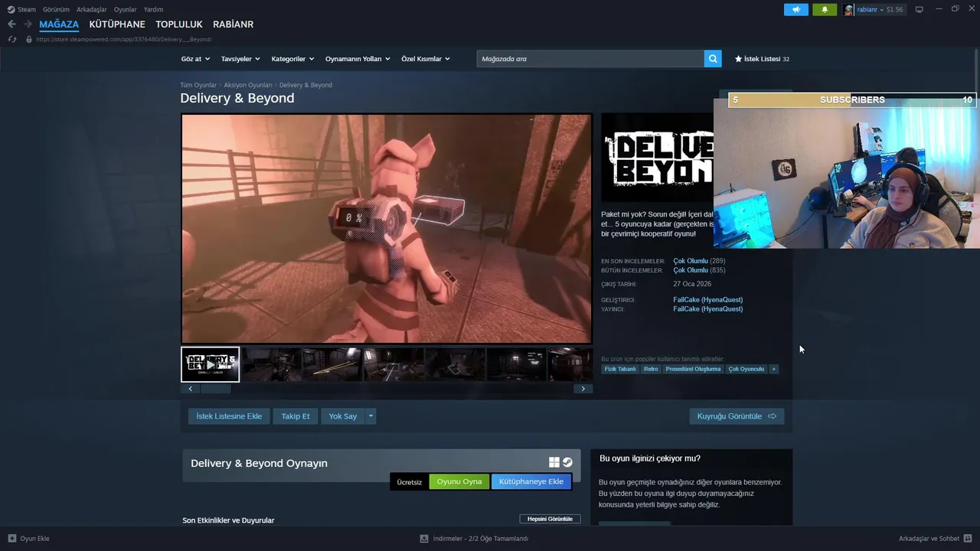The height and width of the screenshot is (551, 980).
Task: Open the megaphone announcements button
Action: (x=796, y=9)
